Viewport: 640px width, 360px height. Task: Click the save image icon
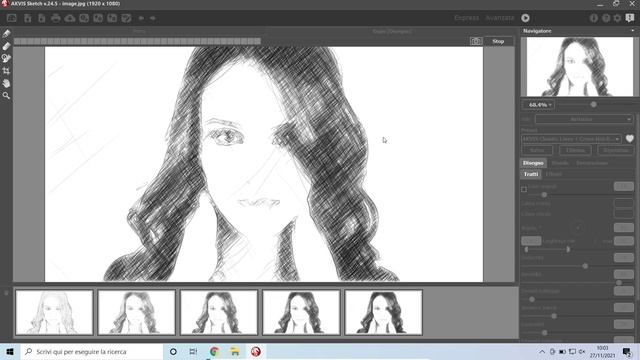[x=42, y=18]
